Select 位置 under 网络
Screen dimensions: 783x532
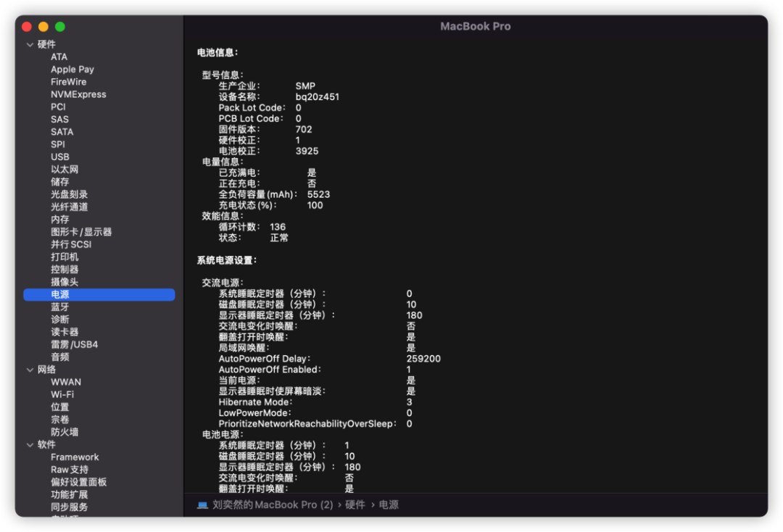tap(60, 407)
